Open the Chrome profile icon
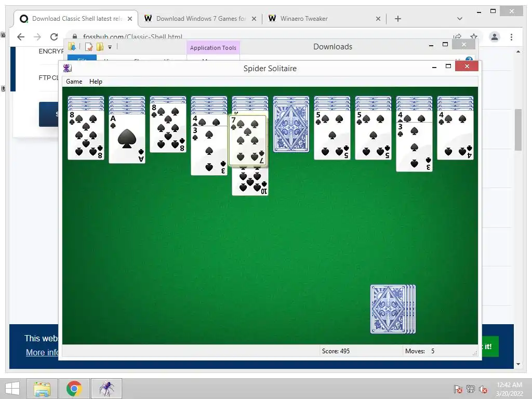 click(495, 37)
